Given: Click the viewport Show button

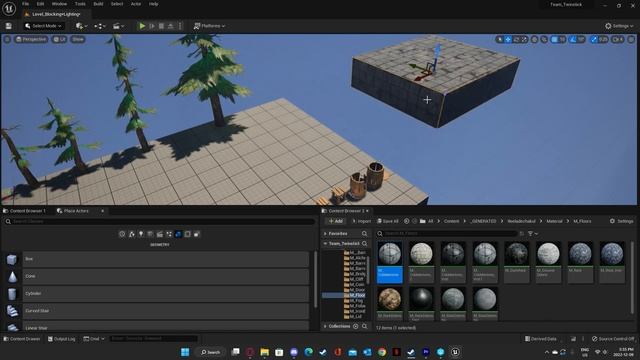Looking at the screenshot, I should 78,40.
